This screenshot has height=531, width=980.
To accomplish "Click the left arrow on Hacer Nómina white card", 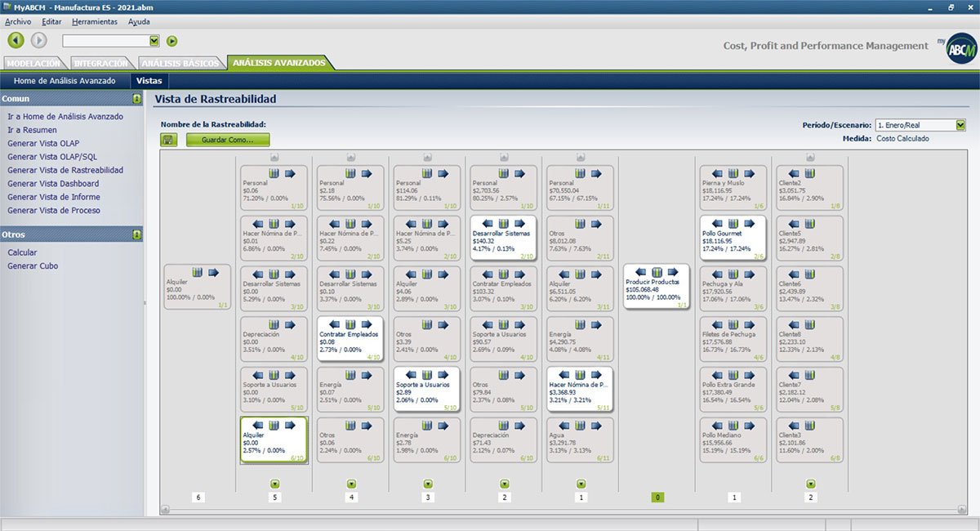I will (x=563, y=374).
